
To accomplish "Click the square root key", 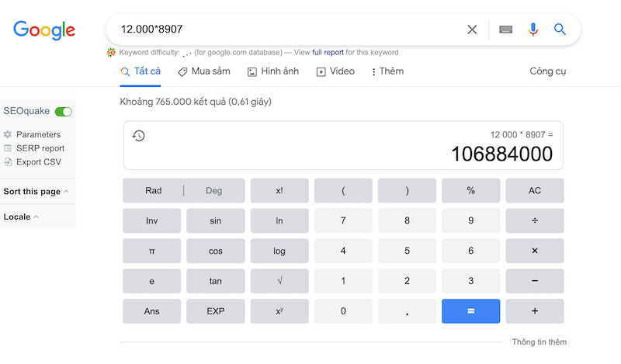I will pos(279,281).
